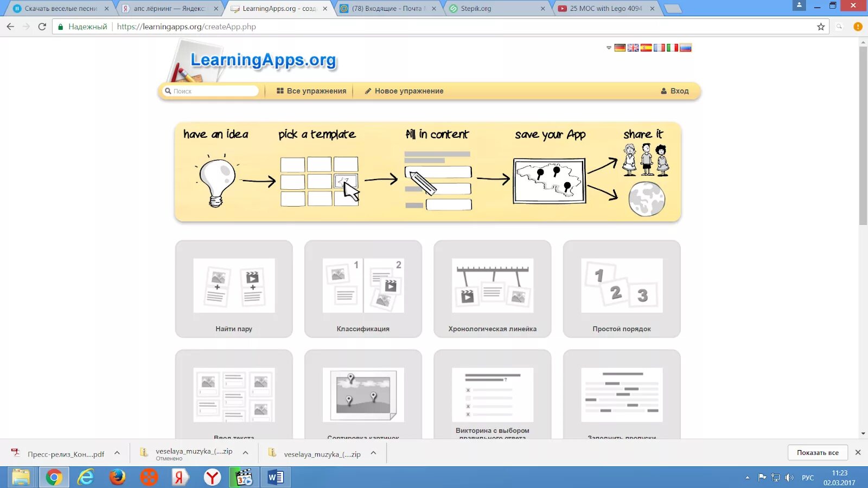Select the Классификация template

click(363, 289)
